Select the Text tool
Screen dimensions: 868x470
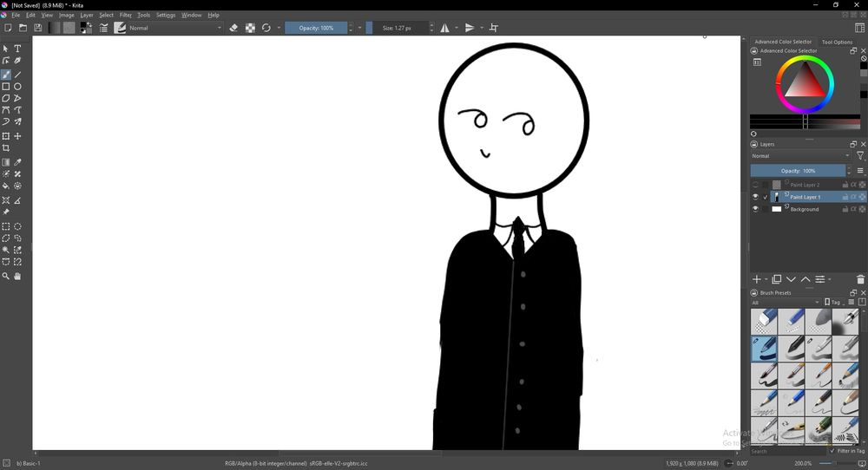tap(17, 49)
